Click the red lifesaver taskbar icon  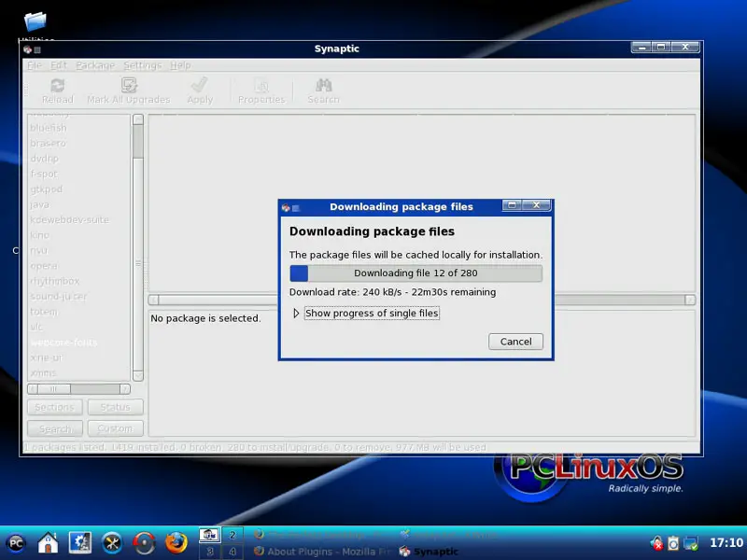tap(145, 543)
